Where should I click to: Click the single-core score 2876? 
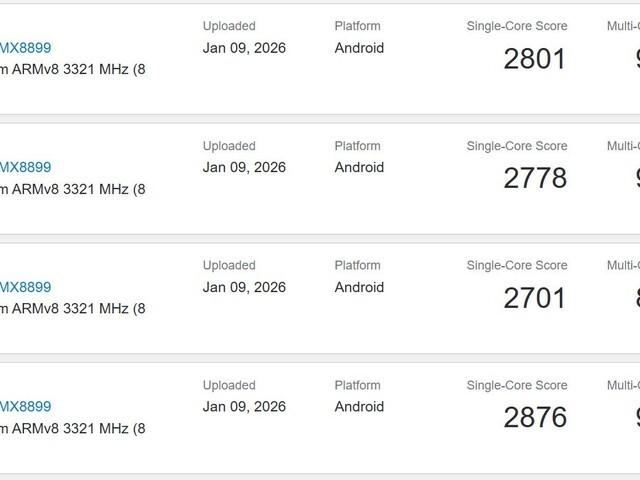coord(534,418)
